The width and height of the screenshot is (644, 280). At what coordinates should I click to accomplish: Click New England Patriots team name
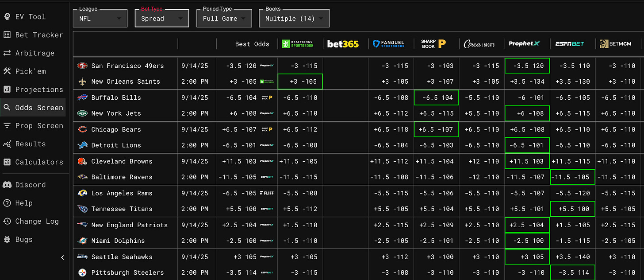[130, 225]
